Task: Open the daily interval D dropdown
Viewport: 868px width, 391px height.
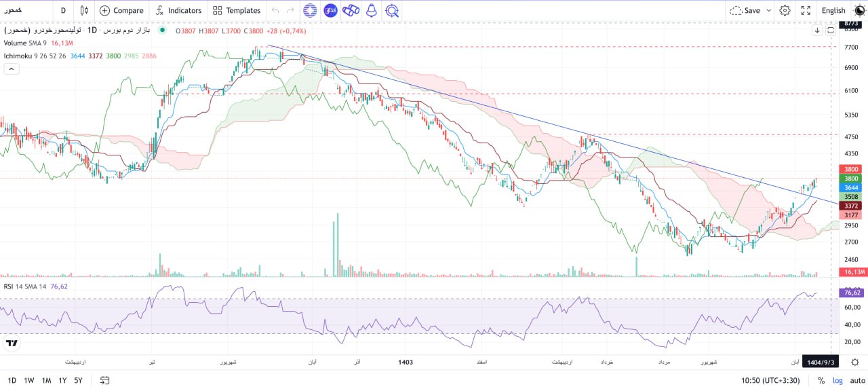Action: (62, 10)
